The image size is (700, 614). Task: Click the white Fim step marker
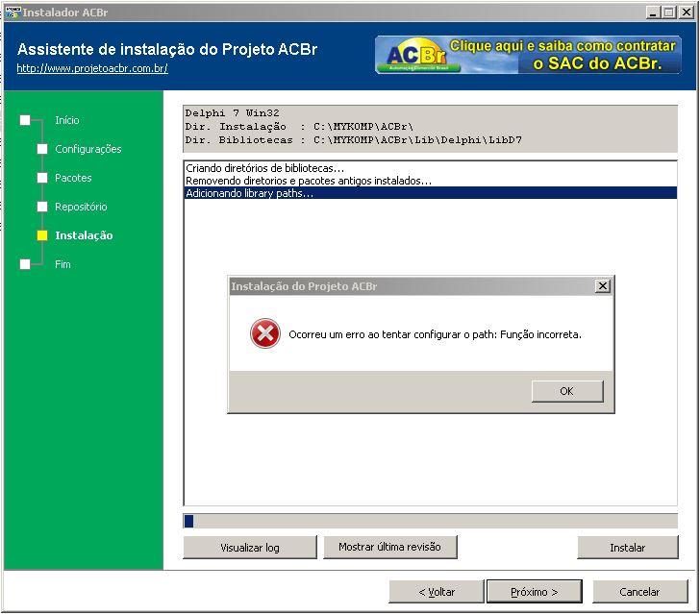[x=25, y=264]
